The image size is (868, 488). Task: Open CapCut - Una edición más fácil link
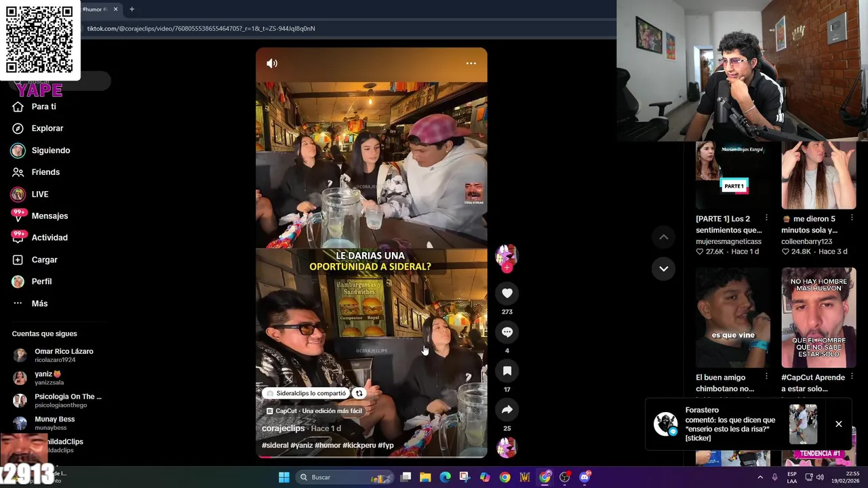(314, 411)
